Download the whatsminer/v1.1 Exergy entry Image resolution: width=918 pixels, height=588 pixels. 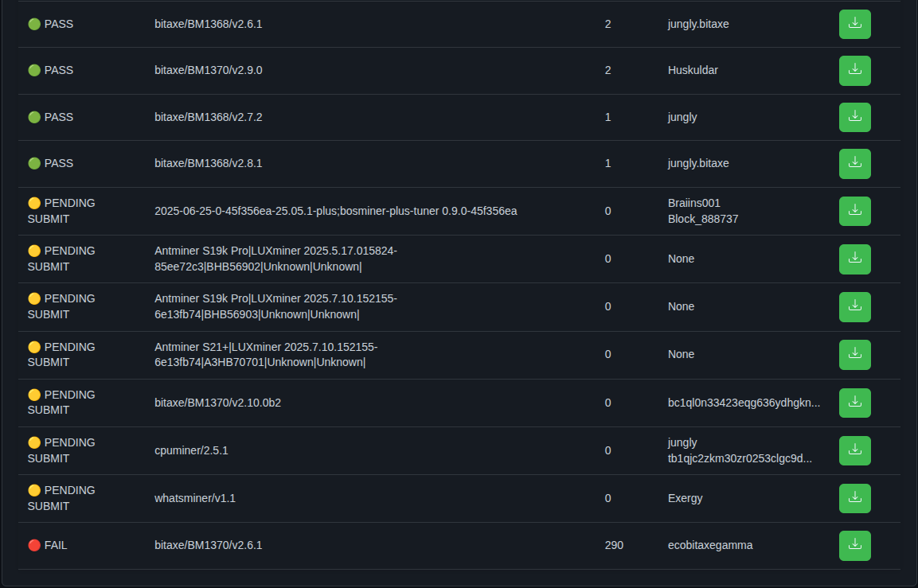click(855, 498)
